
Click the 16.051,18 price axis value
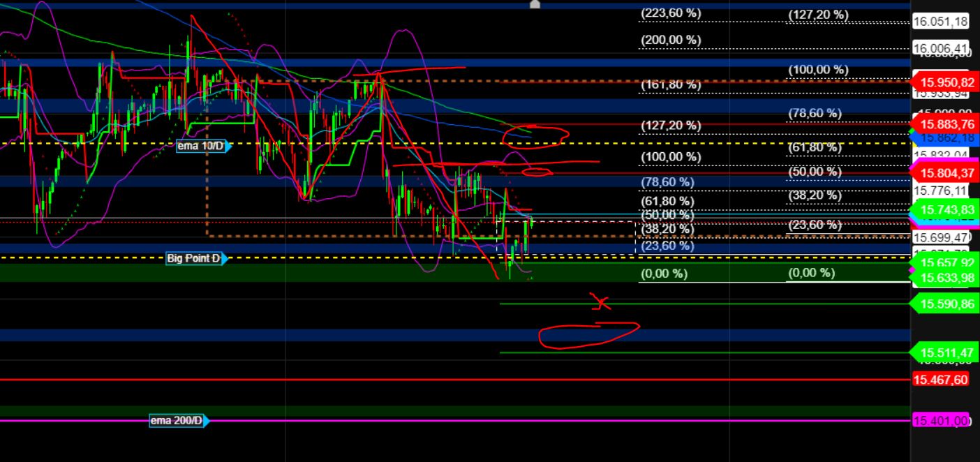pyautogui.click(x=941, y=21)
